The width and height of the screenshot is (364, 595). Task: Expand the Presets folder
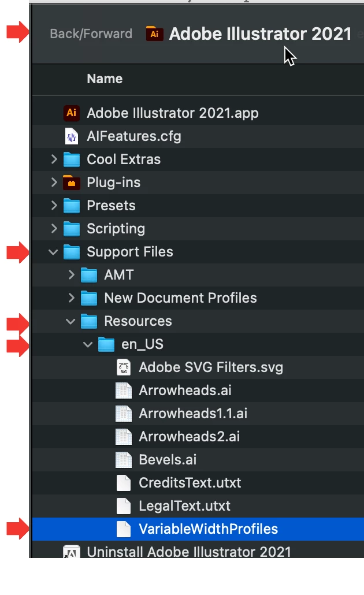[54, 206]
